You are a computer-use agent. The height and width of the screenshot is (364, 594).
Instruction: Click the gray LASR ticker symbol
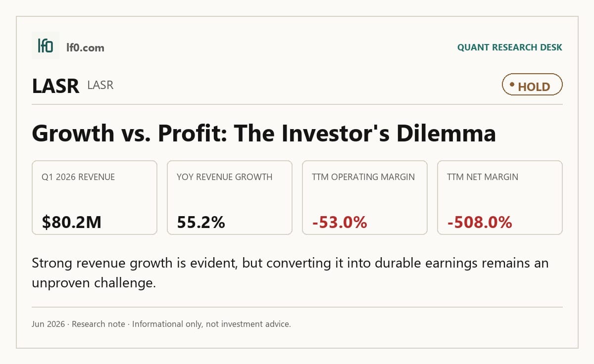pyautogui.click(x=100, y=85)
